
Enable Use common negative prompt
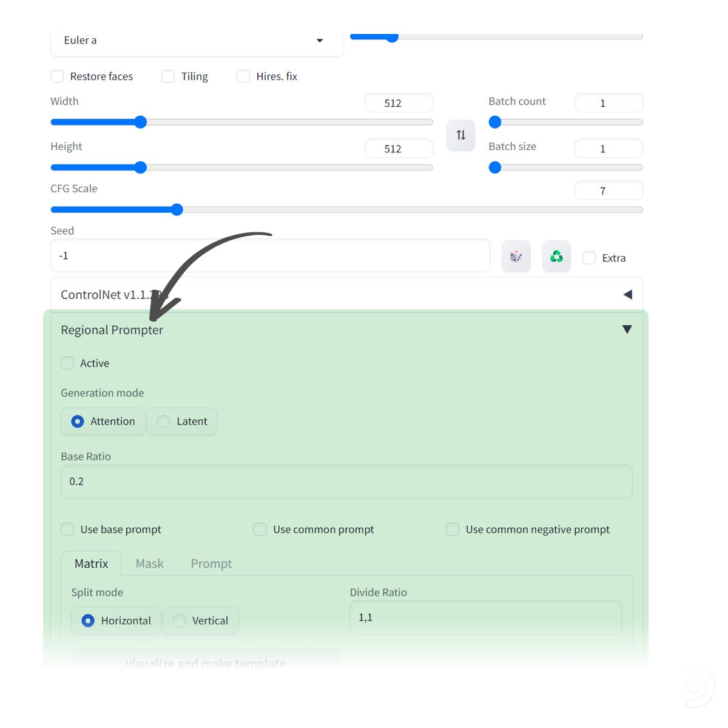point(453,530)
